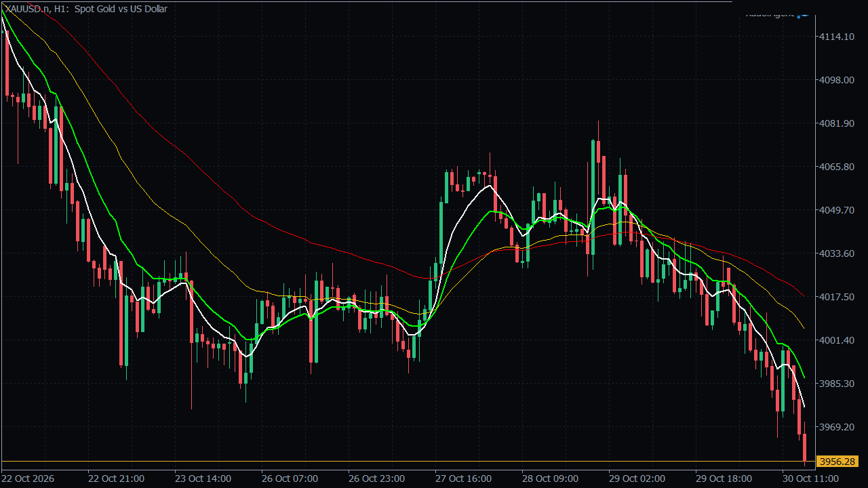The height and width of the screenshot is (488, 868).
Task: Select the '23 Oct 14:00' time label
Action: point(203,479)
